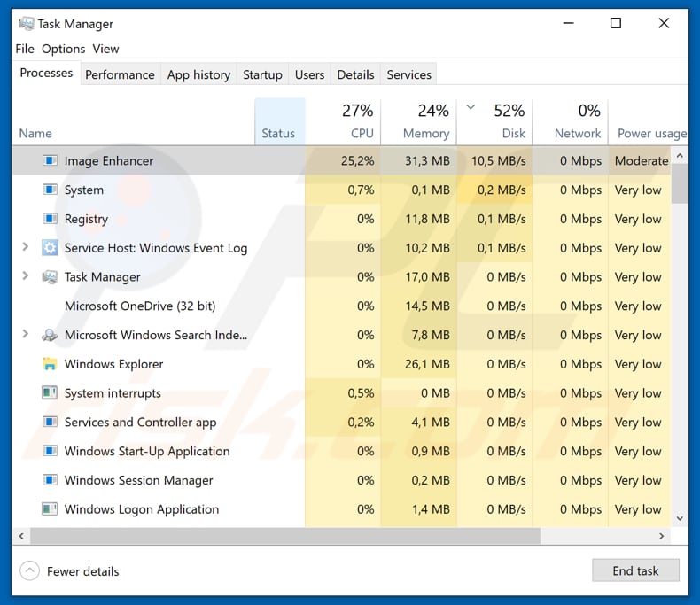
Task: Click the 31,3 MB memory value
Action: point(427,160)
